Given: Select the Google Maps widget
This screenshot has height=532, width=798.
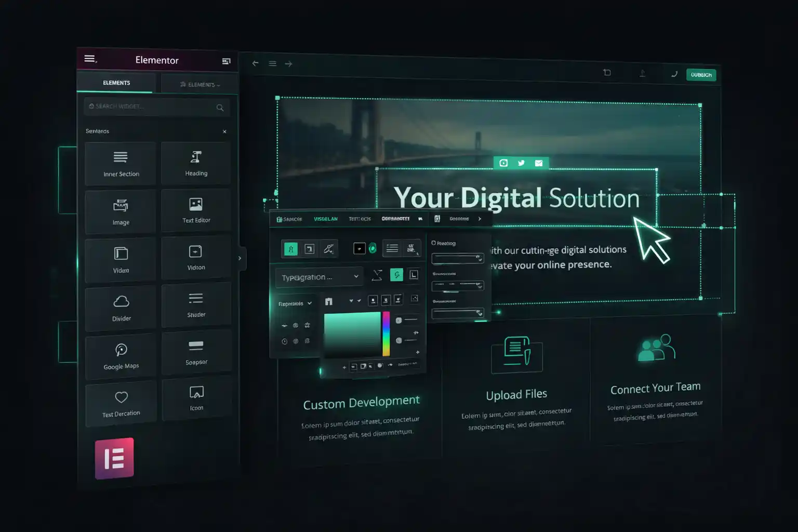Looking at the screenshot, I should pyautogui.click(x=121, y=356).
